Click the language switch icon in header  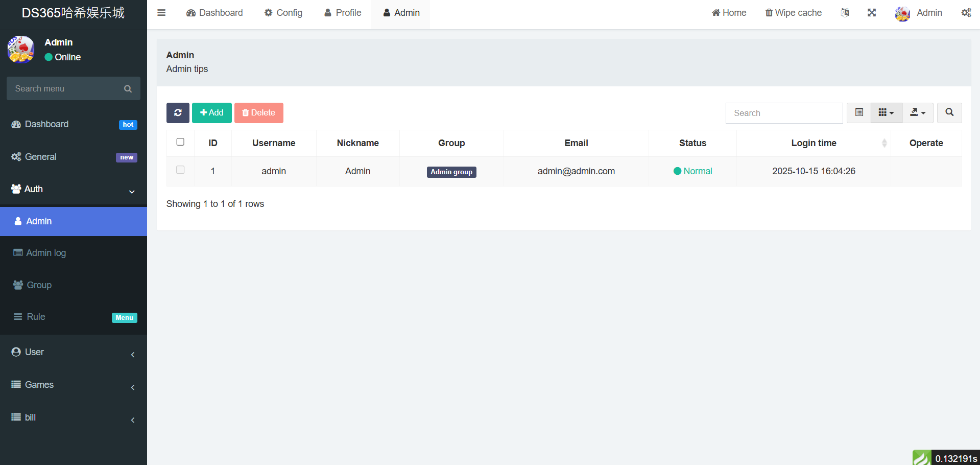click(x=845, y=13)
